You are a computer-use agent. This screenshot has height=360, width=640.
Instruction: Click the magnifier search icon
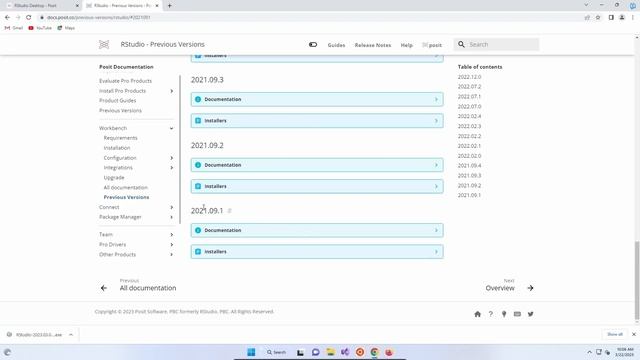click(x=461, y=44)
